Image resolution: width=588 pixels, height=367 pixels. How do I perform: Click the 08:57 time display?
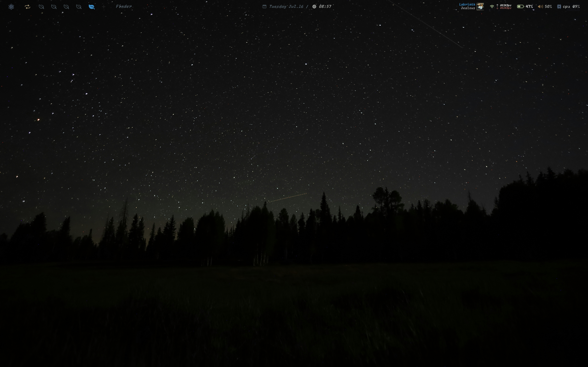[x=325, y=7]
